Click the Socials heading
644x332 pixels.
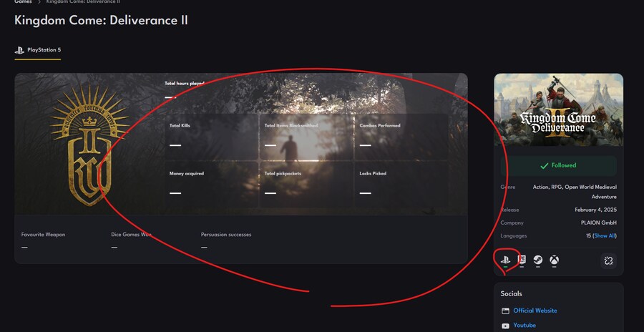coord(512,294)
